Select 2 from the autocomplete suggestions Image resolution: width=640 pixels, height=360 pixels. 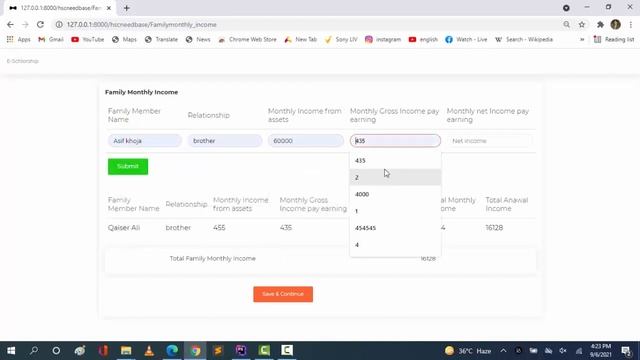point(395,177)
